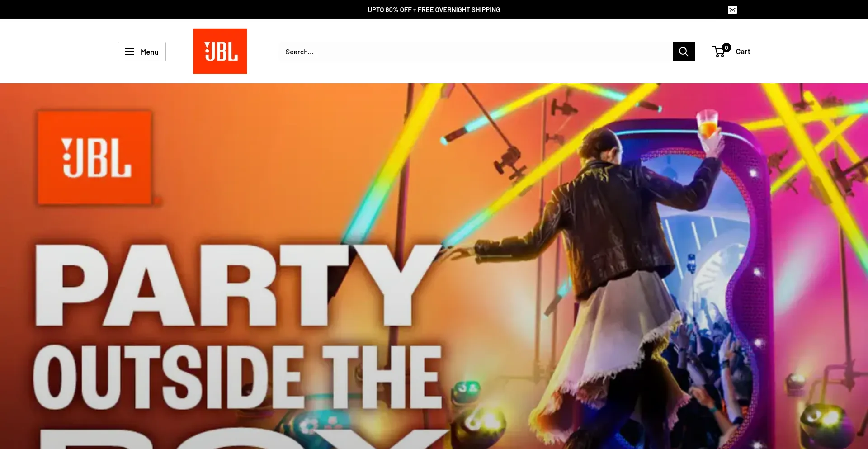The height and width of the screenshot is (449, 868).
Task: Go home via the header JBL logo
Action: 220,52
